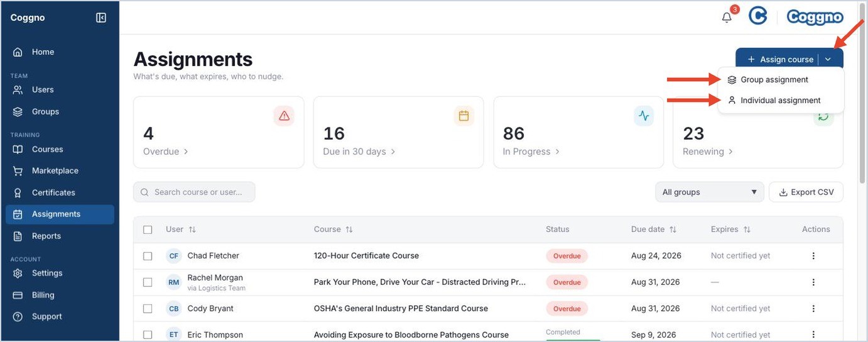Open Settings in the sidebar

[x=60, y=273]
